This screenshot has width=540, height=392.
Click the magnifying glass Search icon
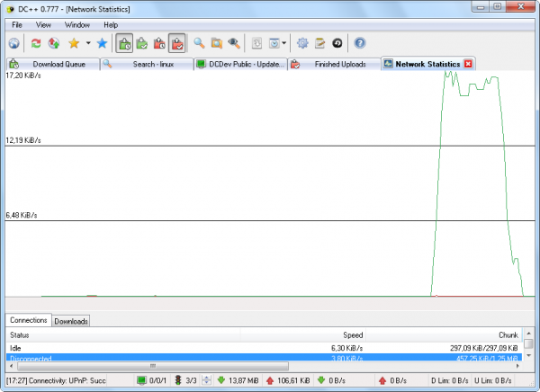pyautogui.click(x=199, y=43)
